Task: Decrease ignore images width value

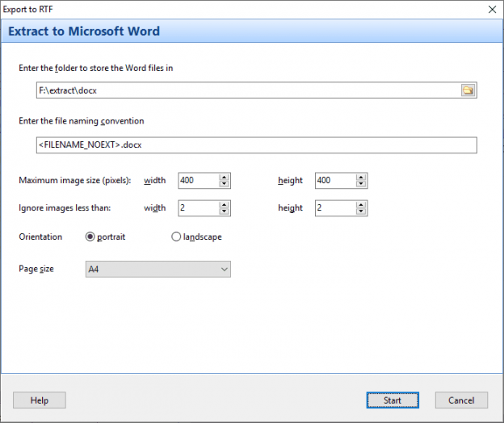Action: tap(224, 211)
